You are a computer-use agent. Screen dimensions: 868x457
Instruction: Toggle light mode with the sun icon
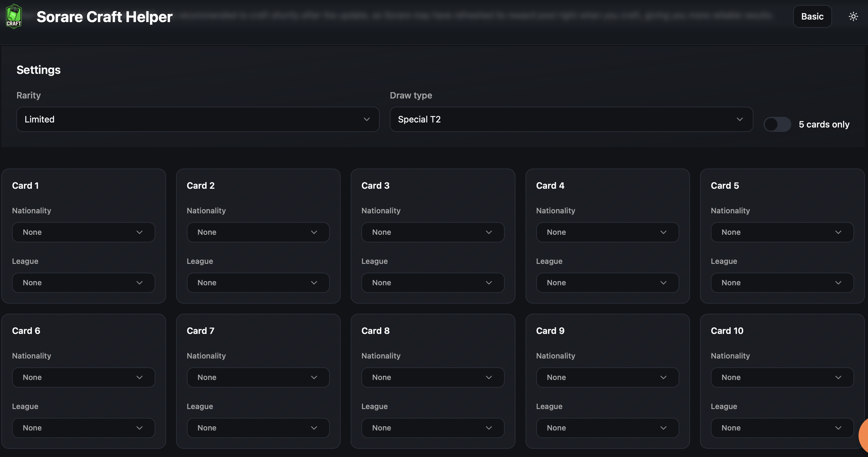pyautogui.click(x=853, y=16)
